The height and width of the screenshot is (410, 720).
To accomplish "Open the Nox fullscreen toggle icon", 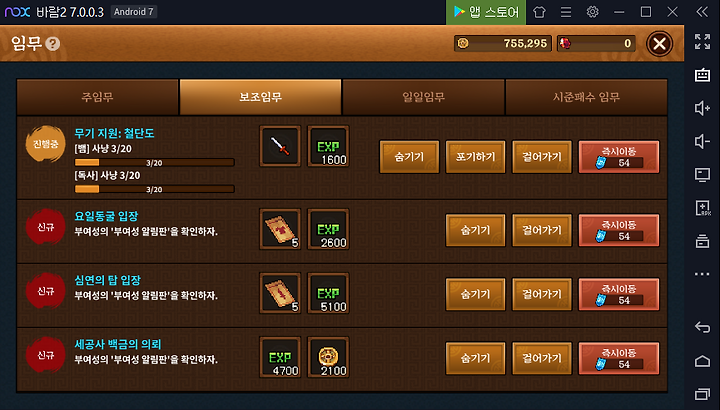I will (x=702, y=41).
